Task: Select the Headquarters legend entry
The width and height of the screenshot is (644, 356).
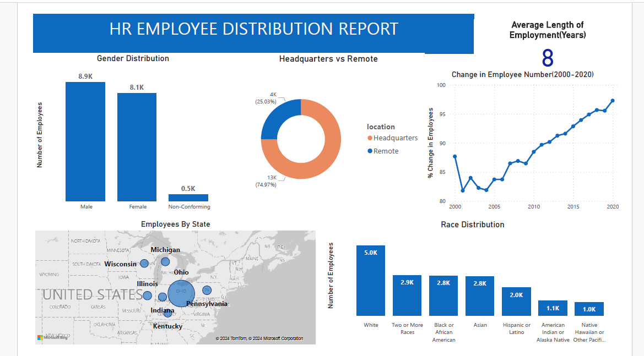Action: [393, 138]
